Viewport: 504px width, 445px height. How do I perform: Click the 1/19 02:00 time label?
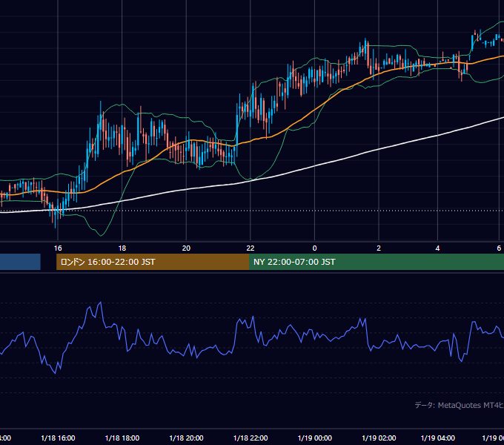pyautogui.click(x=379, y=438)
